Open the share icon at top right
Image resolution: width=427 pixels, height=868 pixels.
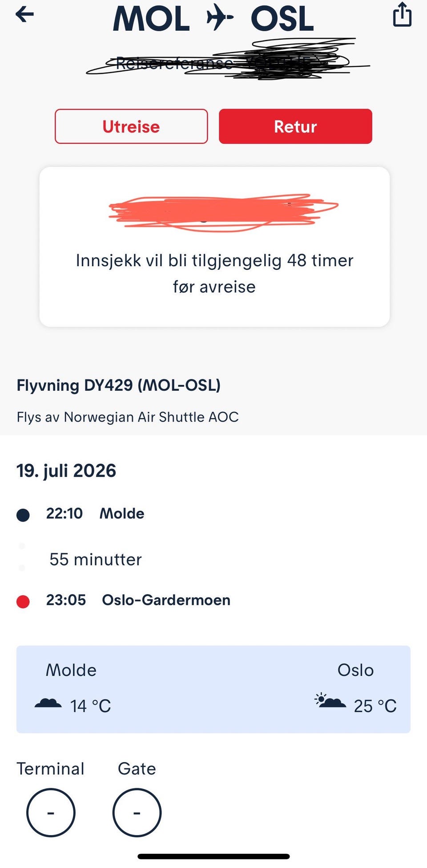[402, 15]
